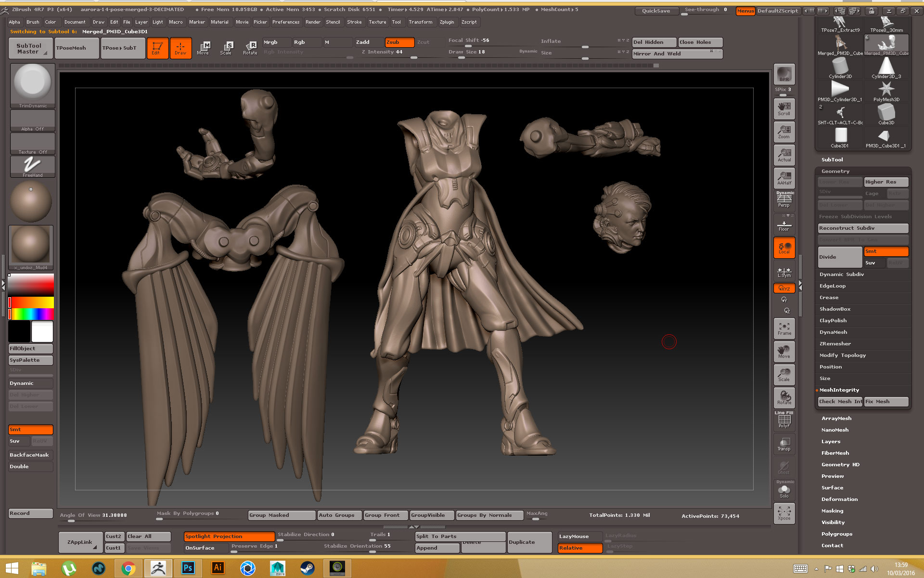
Task: Select the black secondary color swatch
Action: [x=19, y=332]
